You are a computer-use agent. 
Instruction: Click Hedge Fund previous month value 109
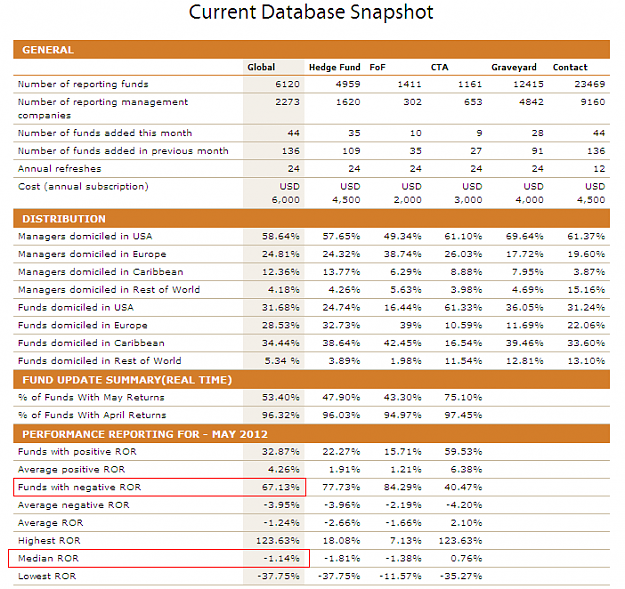351,151
